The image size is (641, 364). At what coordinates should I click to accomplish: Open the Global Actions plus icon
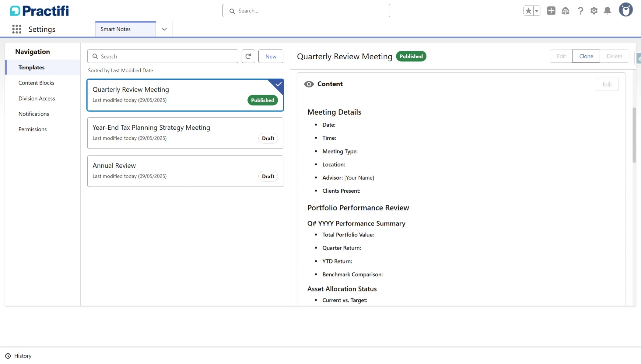(551, 11)
